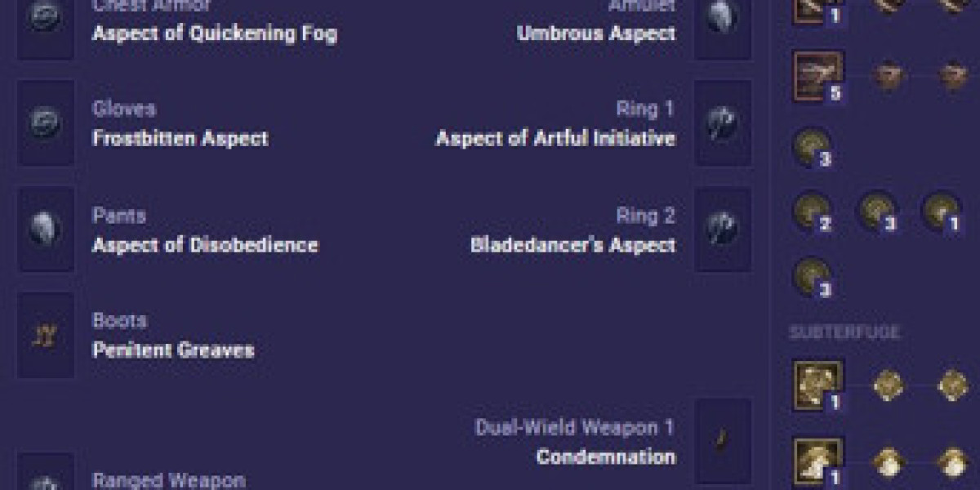
Task: Select the Ring 1 slot icon
Action: (723, 122)
